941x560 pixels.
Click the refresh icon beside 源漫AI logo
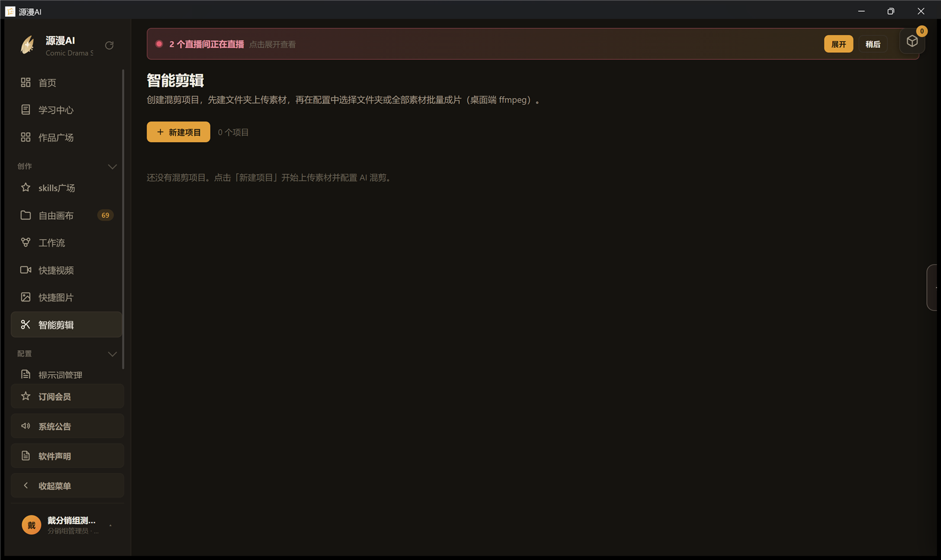(109, 45)
